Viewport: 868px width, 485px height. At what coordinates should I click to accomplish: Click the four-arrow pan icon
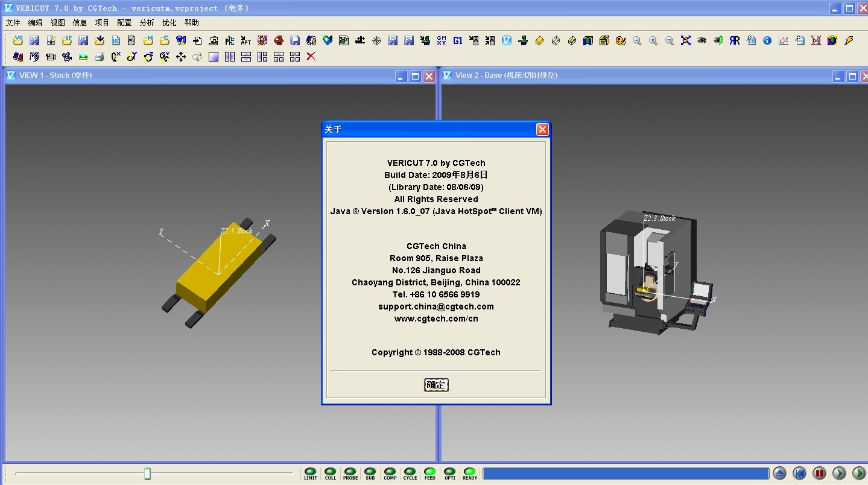(x=180, y=57)
